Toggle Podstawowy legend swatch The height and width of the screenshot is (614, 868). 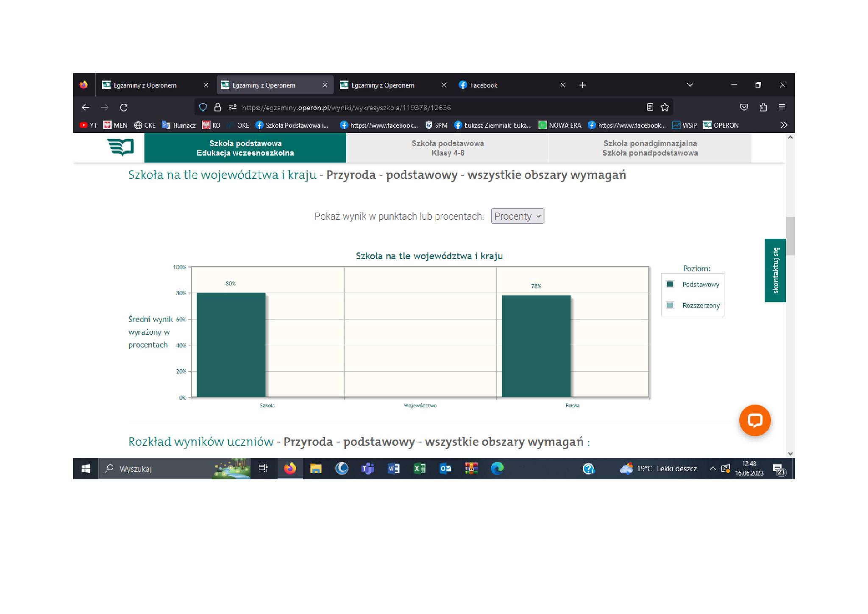[x=670, y=284]
